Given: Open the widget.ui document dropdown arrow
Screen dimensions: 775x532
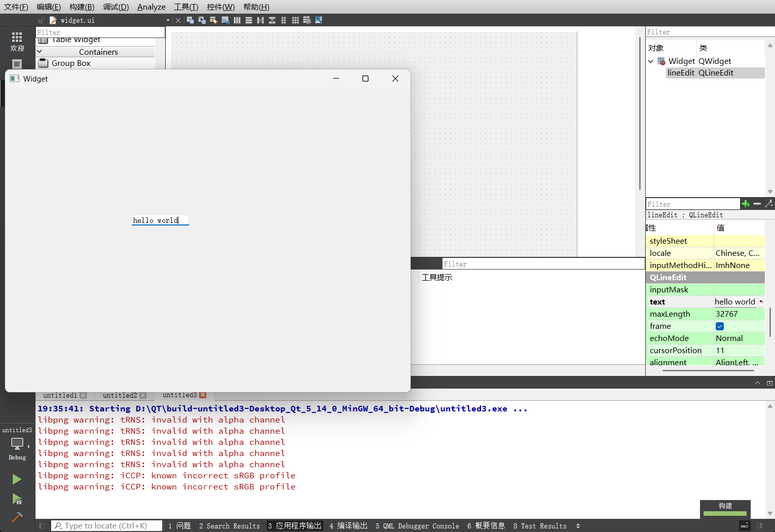Looking at the screenshot, I should tap(168, 20).
